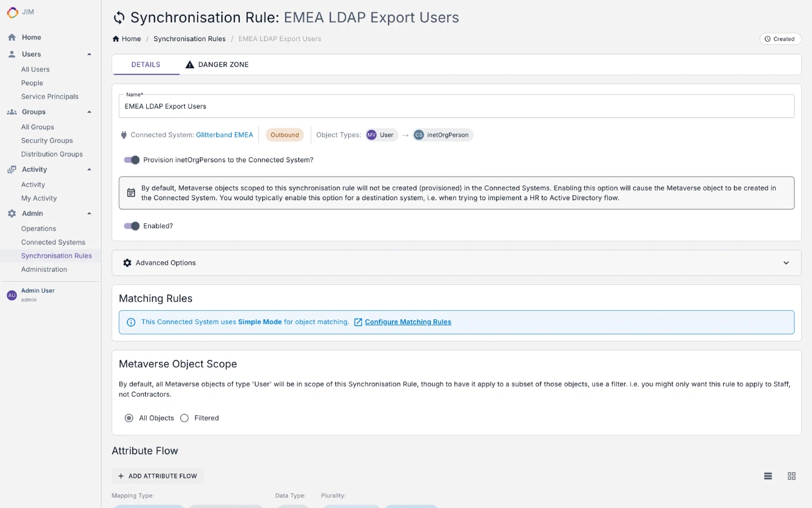Switch to grid view for Attribute Flow
This screenshot has width=812, height=508.
(x=791, y=476)
